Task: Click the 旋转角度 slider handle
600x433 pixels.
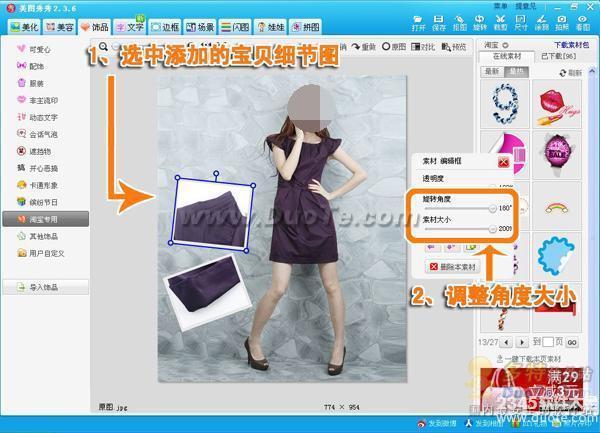Action: [x=492, y=208]
